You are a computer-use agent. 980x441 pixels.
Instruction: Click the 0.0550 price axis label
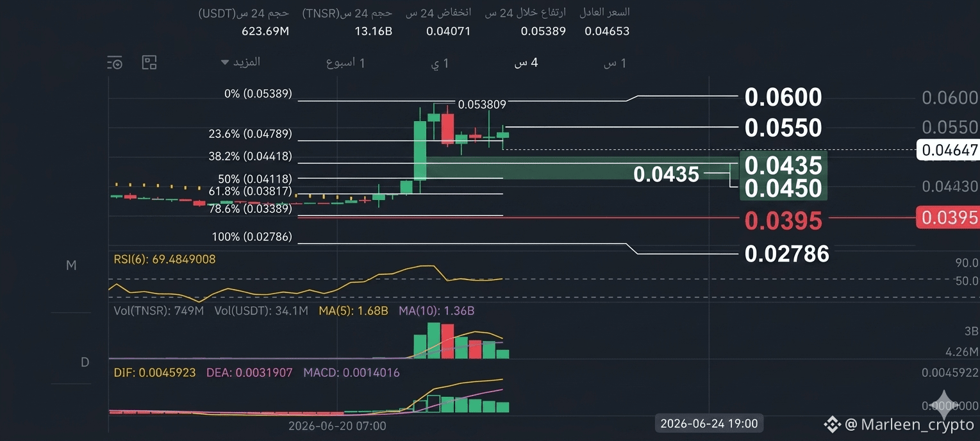[x=950, y=126]
